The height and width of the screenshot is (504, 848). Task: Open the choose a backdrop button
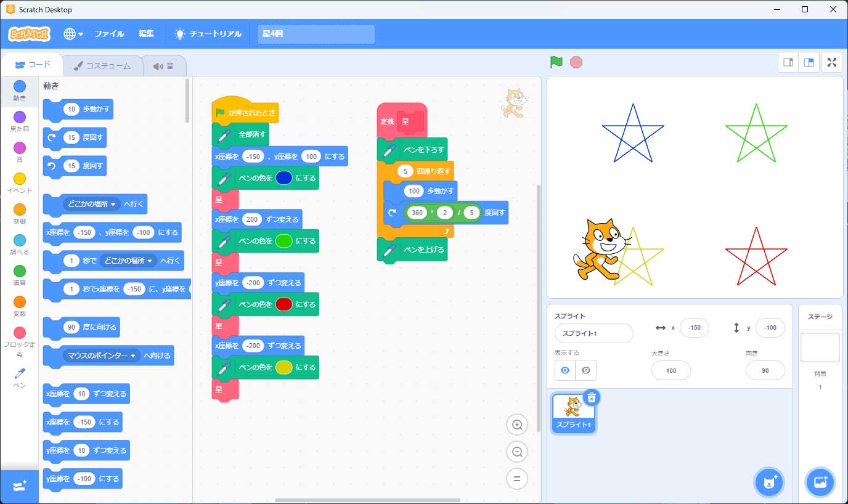(820, 482)
